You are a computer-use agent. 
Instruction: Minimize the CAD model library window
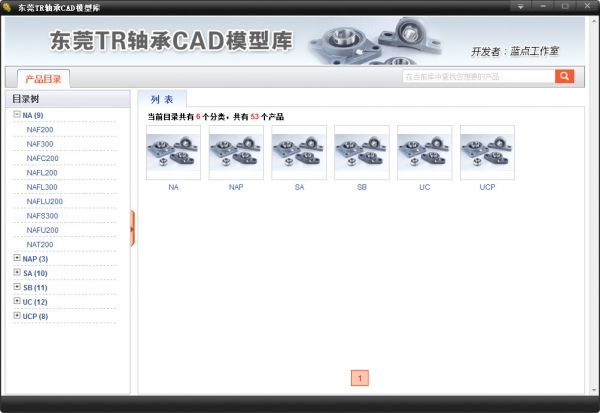(x=543, y=7)
